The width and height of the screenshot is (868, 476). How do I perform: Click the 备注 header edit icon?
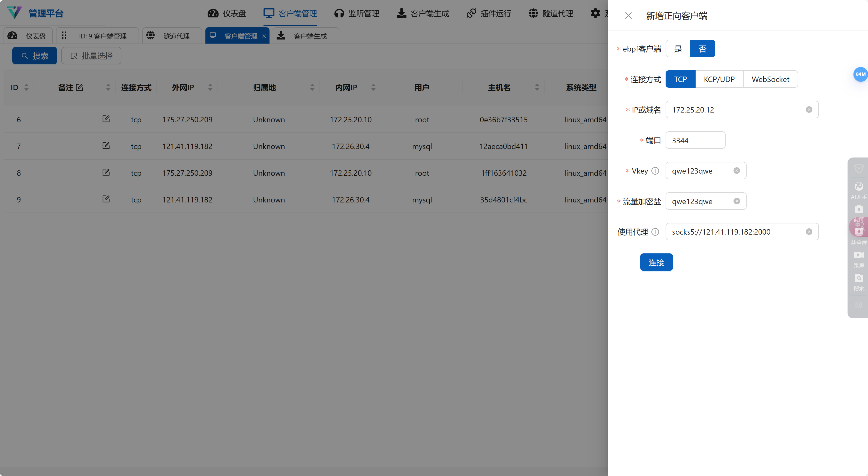click(x=80, y=87)
